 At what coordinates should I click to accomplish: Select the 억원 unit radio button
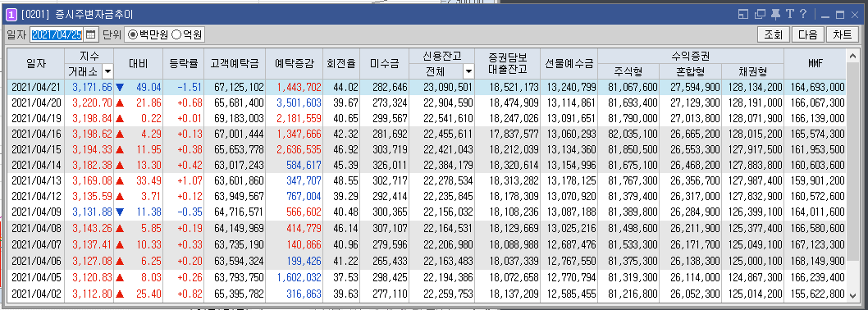pyautogui.click(x=186, y=35)
